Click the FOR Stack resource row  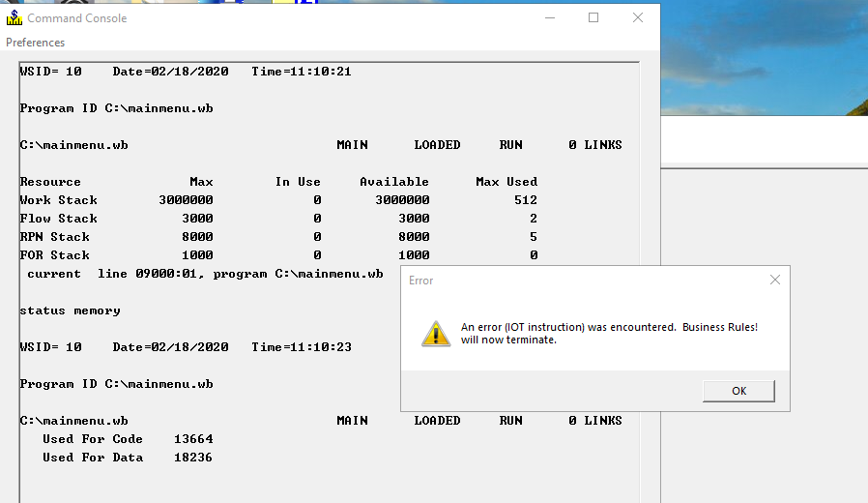pos(278,255)
